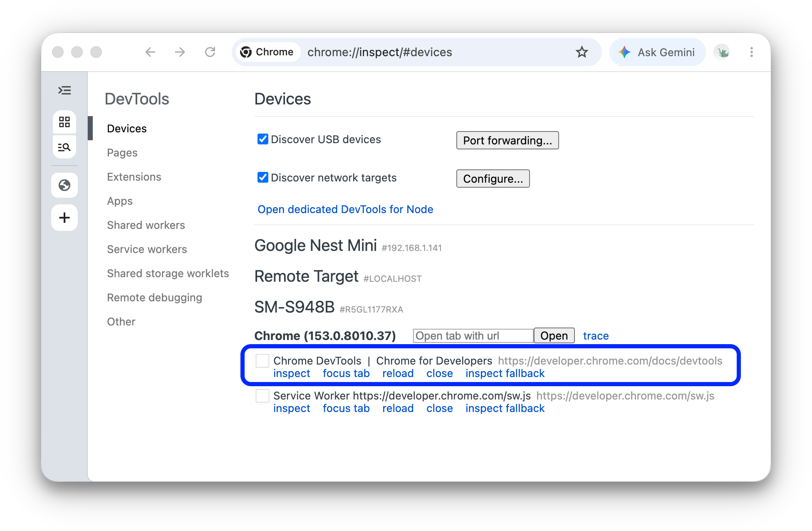The width and height of the screenshot is (812, 531).
Task: Click the Chrome (153.0.8010.37) browser label
Action: click(x=325, y=336)
